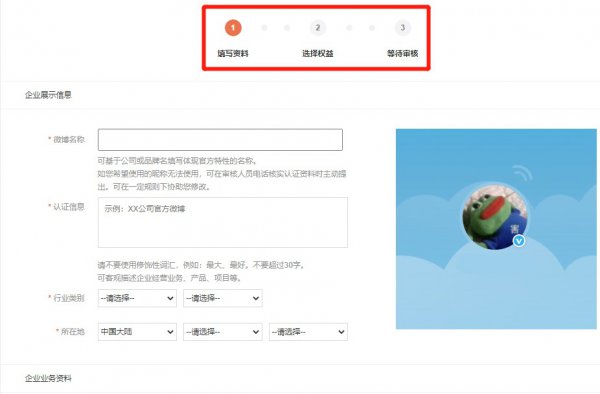Screen dimensions: 600x394
Task: Click step 2 circle 选择权益
Action: 318,28
